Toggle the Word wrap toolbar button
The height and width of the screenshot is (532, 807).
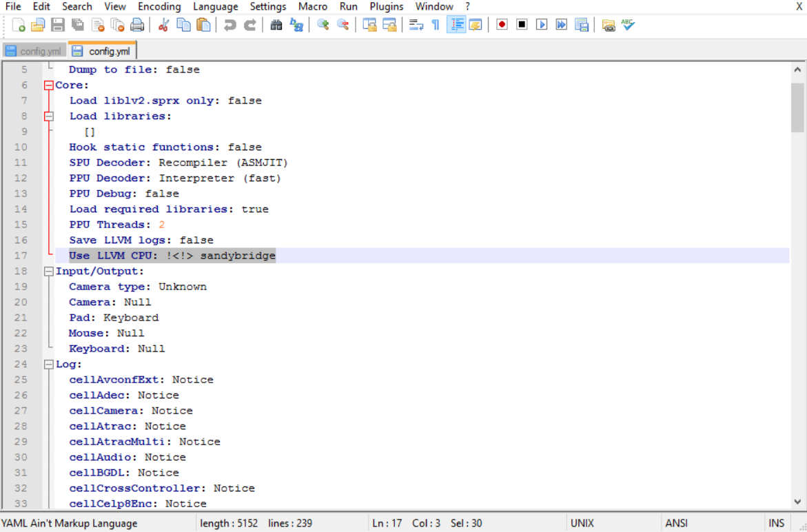point(416,25)
